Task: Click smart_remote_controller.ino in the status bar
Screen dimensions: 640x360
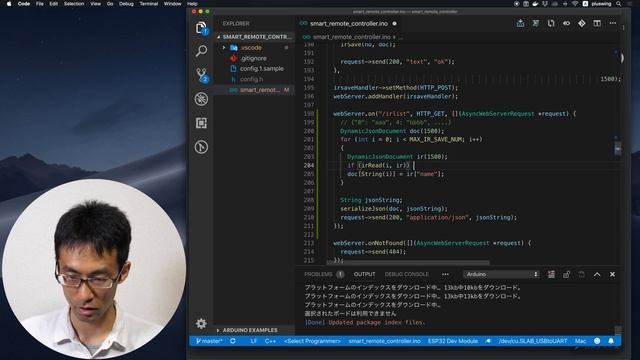Action: tap(384, 341)
